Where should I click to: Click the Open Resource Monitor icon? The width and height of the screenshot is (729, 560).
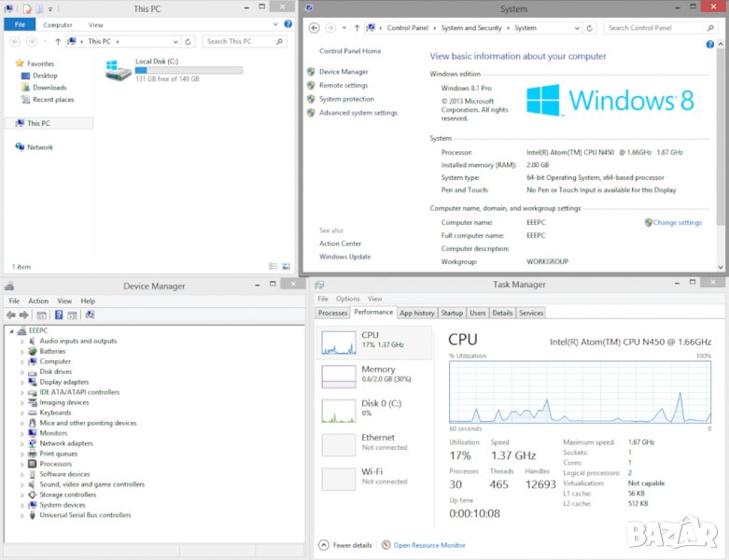point(386,545)
